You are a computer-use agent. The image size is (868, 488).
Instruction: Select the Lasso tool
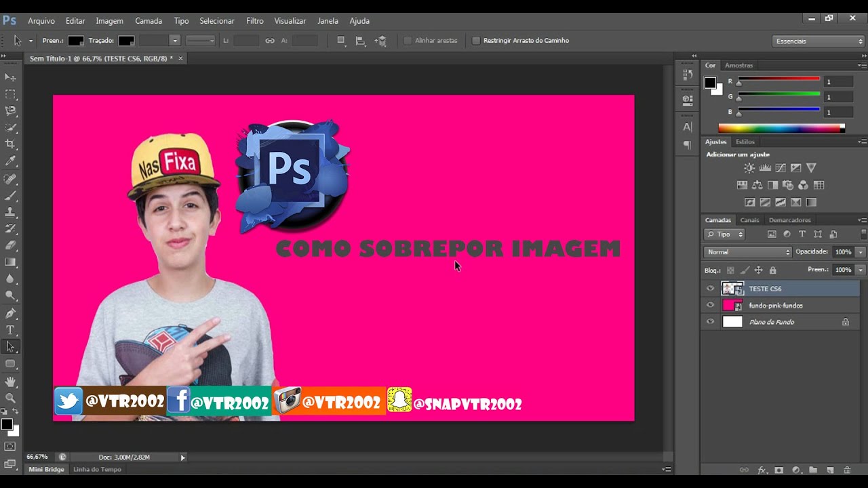(x=10, y=110)
